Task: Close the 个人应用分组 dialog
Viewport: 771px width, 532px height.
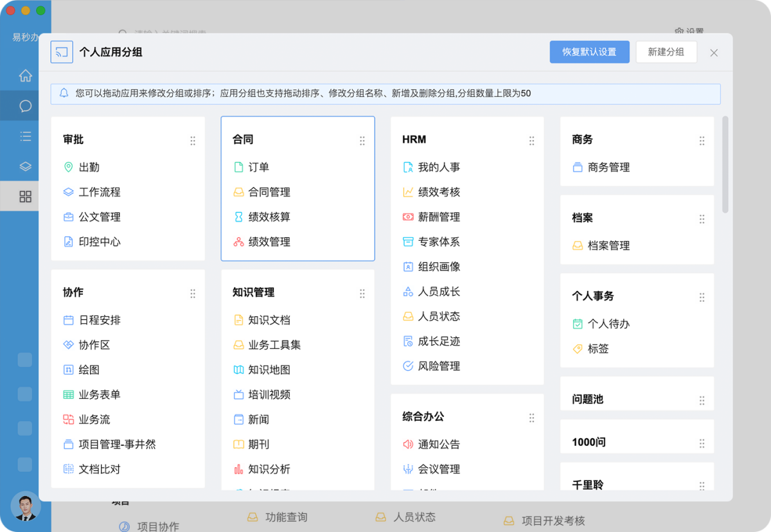Action: pyautogui.click(x=714, y=53)
